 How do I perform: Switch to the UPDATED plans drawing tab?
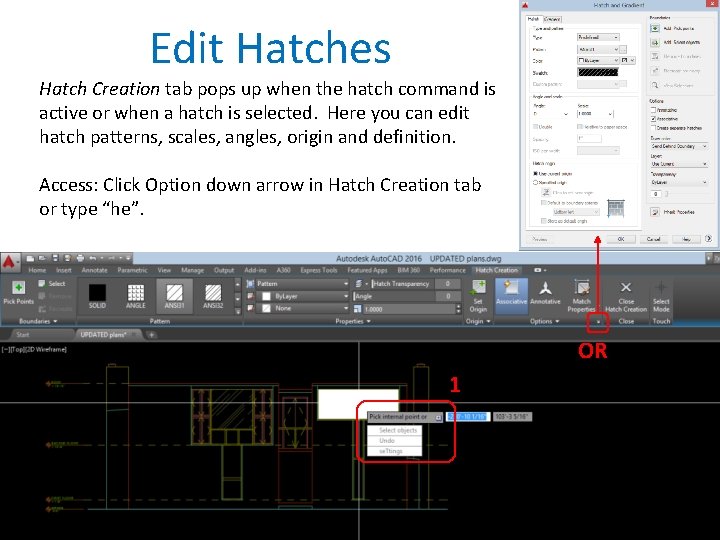click(103, 334)
